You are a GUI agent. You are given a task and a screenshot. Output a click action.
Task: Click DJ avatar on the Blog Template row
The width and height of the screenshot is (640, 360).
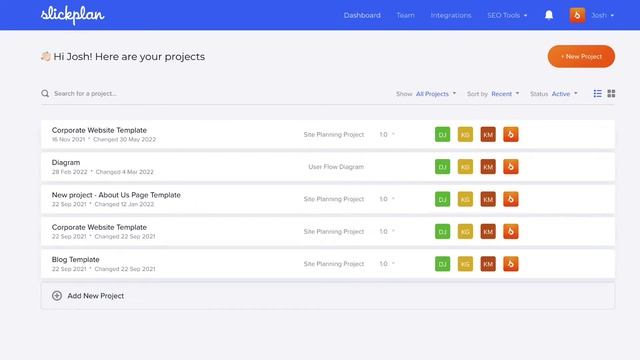coord(442,264)
